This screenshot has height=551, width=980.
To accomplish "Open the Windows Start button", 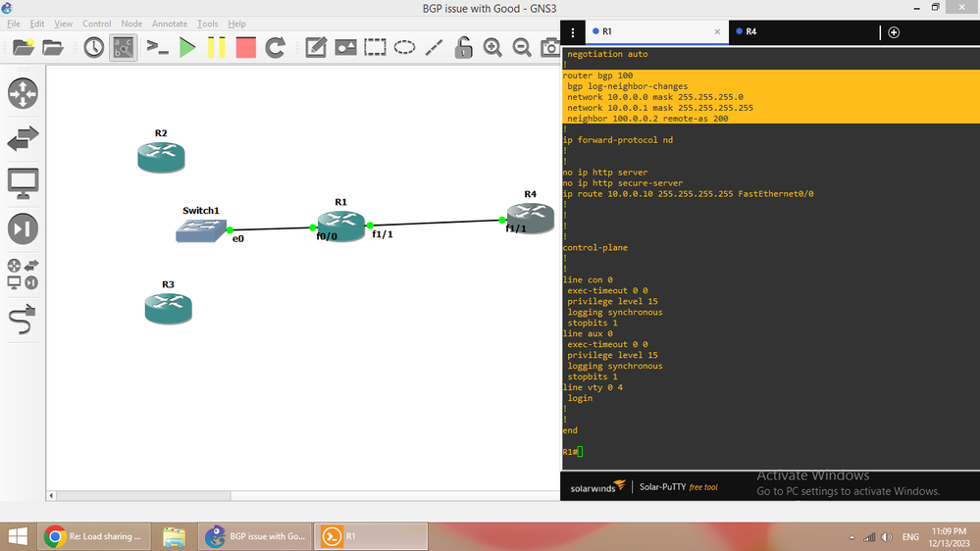I will tap(18, 536).
